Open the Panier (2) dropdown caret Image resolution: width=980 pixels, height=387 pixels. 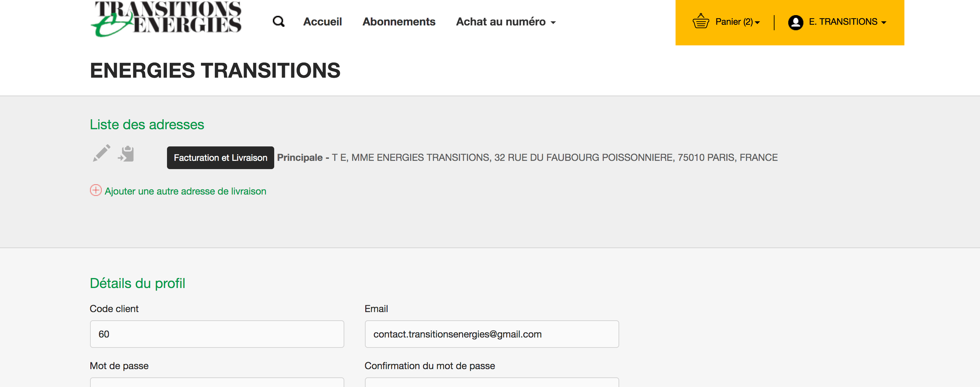(757, 23)
